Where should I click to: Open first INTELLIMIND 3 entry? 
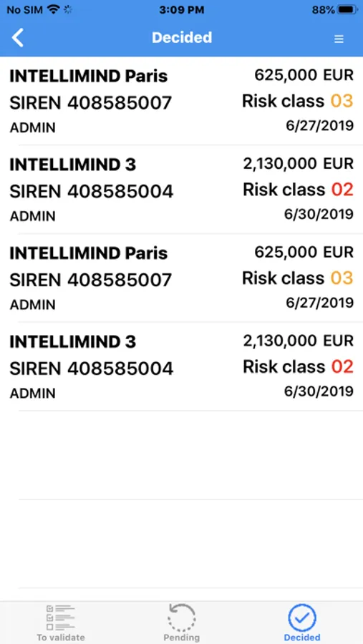pos(181,190)
